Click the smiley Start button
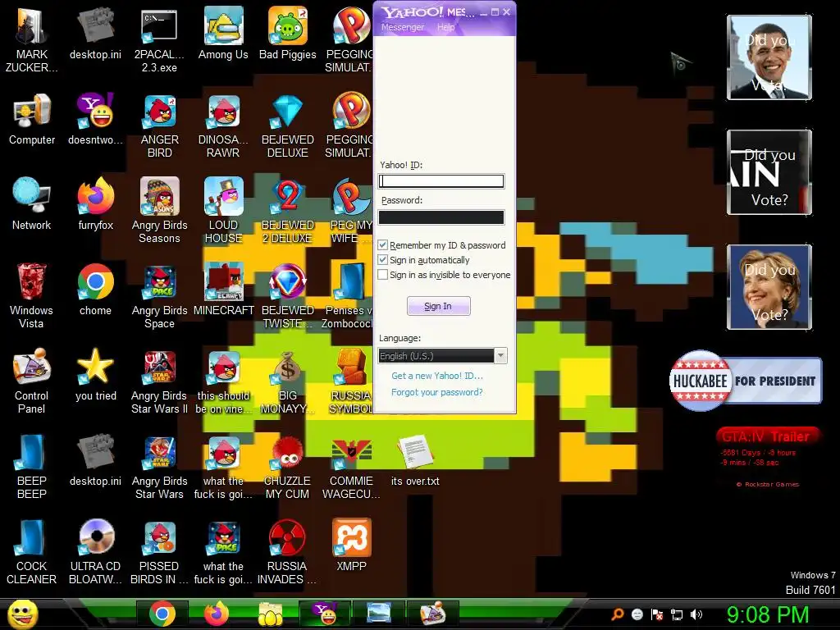This screenshot has width=840, height=630. (23, 614)
